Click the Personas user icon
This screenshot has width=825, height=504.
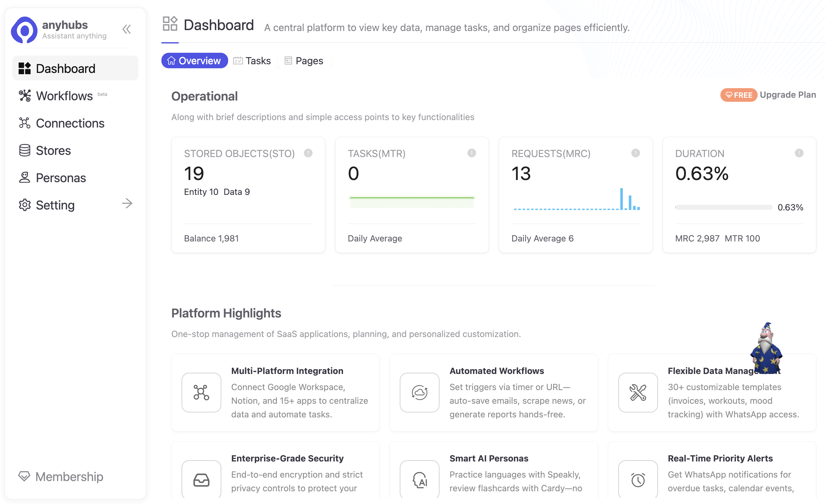(x=25, y=178)
